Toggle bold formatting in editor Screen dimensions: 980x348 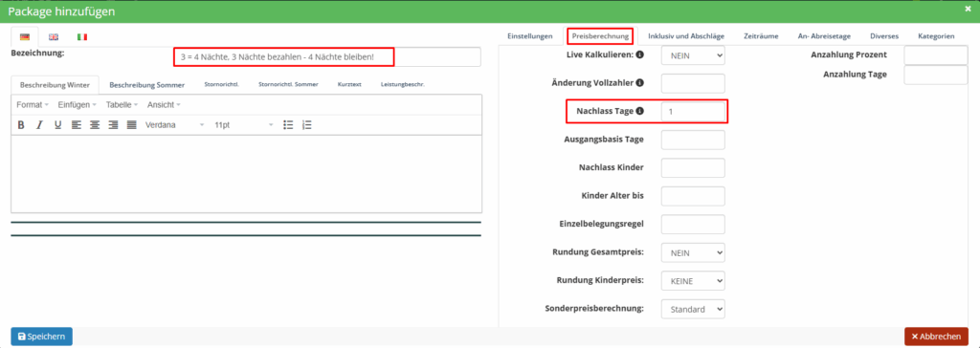21,125
